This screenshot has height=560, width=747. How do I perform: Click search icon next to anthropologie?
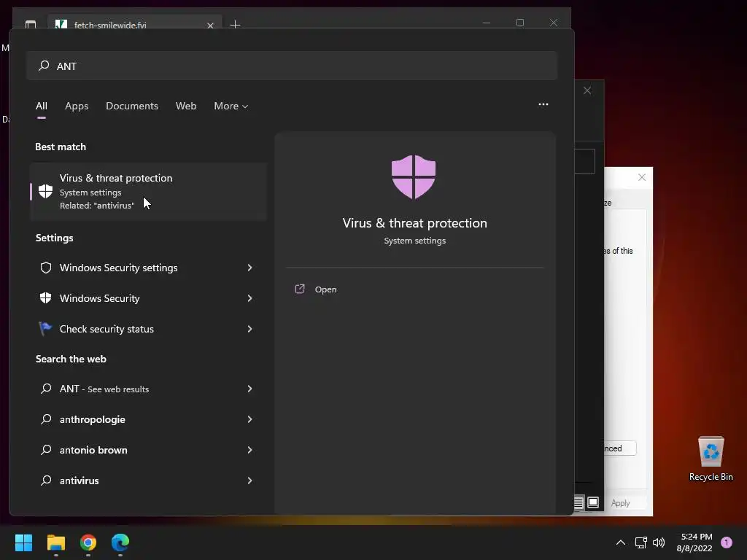click(x=46, y=419)
